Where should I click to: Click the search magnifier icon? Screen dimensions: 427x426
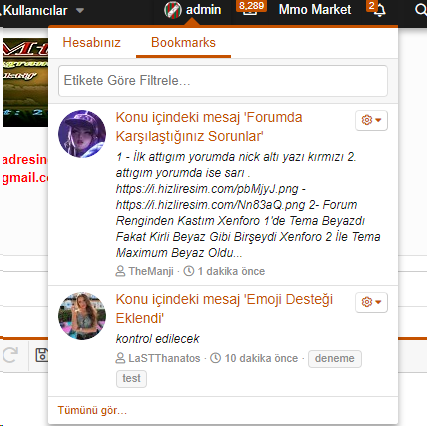(x=421, y=10)
